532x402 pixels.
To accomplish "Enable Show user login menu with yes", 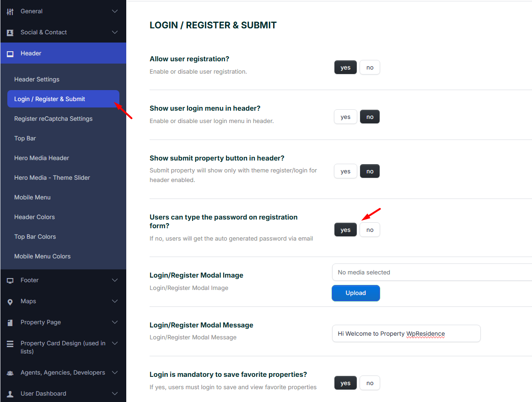I will point(345,117).
